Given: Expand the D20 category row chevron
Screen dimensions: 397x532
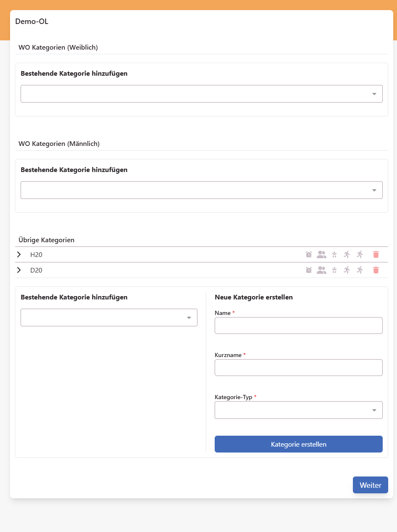Looking at the screenshot, I should point(19,270).
